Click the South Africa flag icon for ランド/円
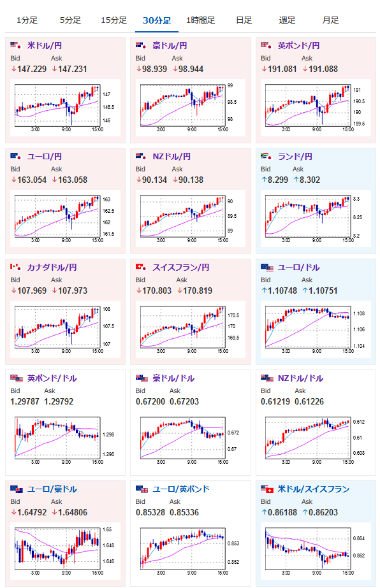This screenshot has height=588, width=380. click(x=267, y=156)
